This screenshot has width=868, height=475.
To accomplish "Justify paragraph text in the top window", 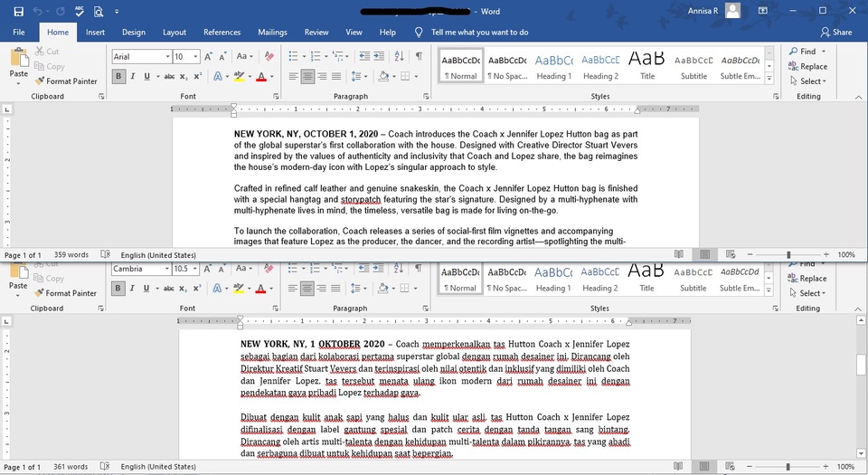I will (x=336, y=76).
